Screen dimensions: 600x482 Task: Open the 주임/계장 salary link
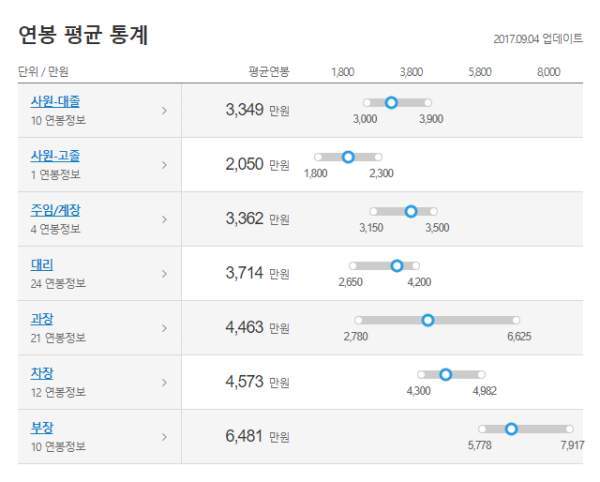coord(55,210)
